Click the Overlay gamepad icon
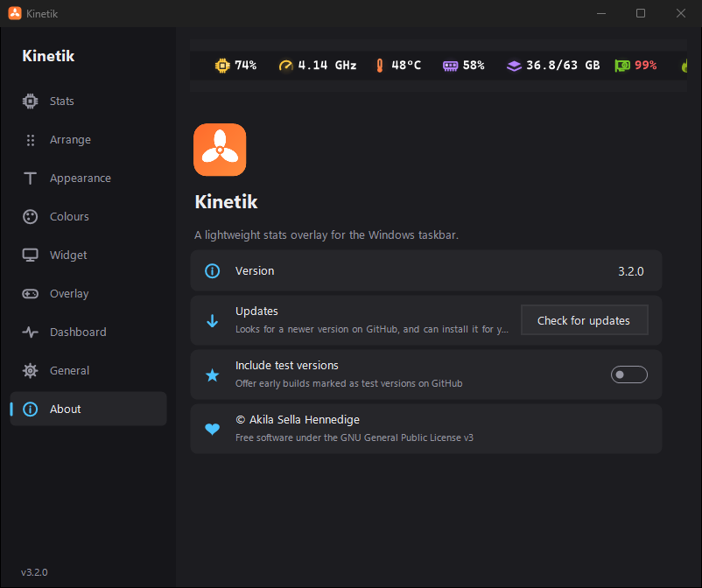The height and width of the screenshot is (588, 702). [x=31, y=293]
